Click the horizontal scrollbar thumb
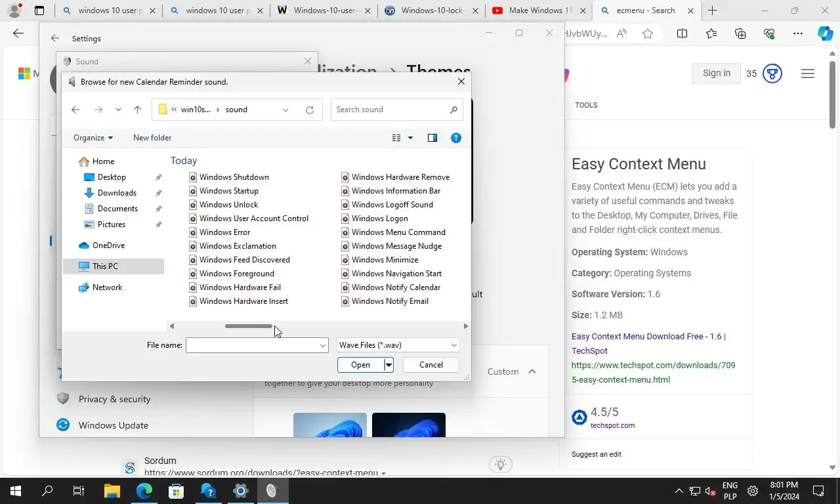840x504 pixels. click(249, 326)
